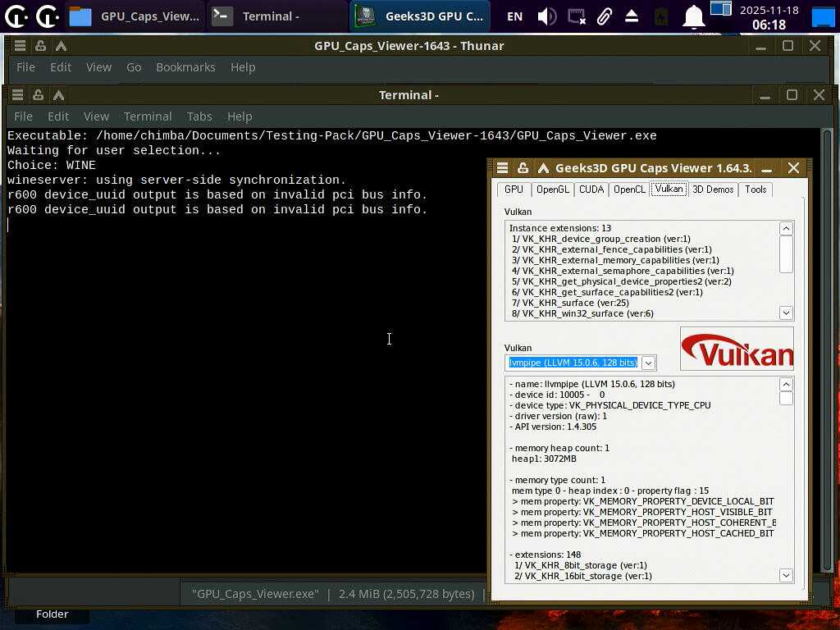Click the pin icon in Terminal title bar

pos(38,95)
